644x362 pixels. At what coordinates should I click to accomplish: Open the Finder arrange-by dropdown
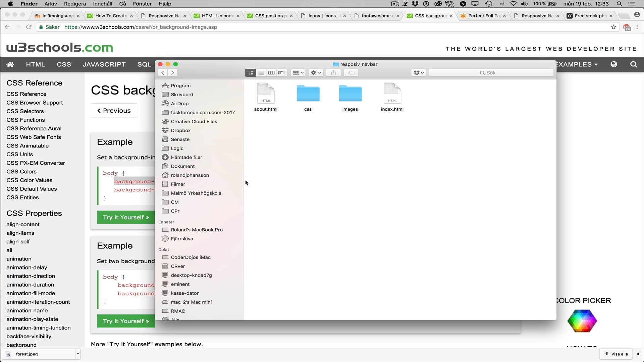(x=298, y=73)
